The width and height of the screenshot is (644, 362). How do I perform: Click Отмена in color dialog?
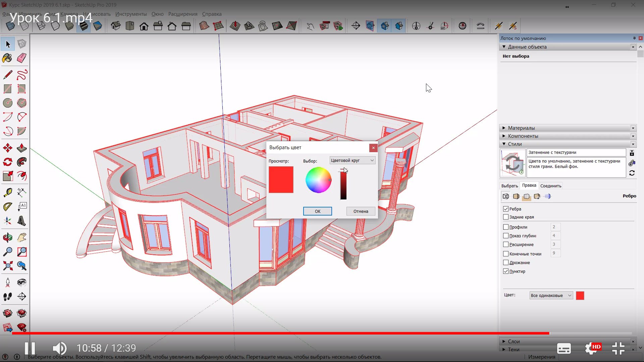(x=361, y=211)
